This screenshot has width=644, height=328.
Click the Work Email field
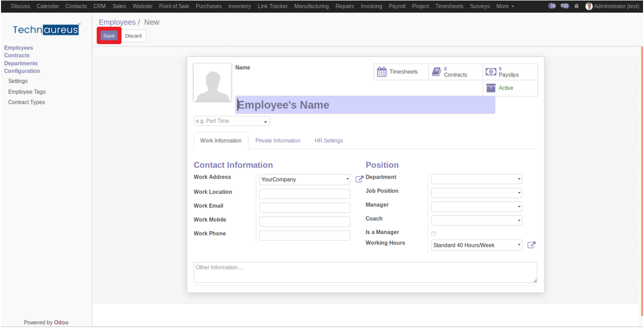tap(305, 208)
